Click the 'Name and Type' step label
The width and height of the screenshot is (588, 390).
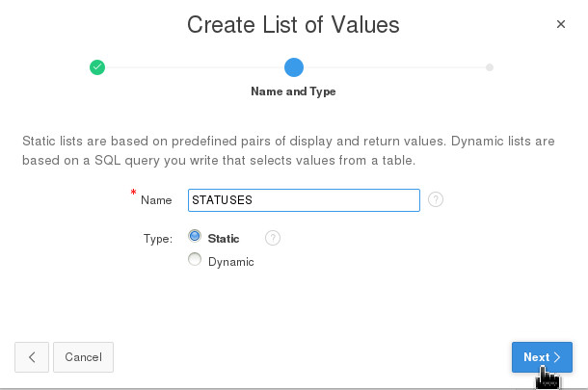(x=293, y=92)
